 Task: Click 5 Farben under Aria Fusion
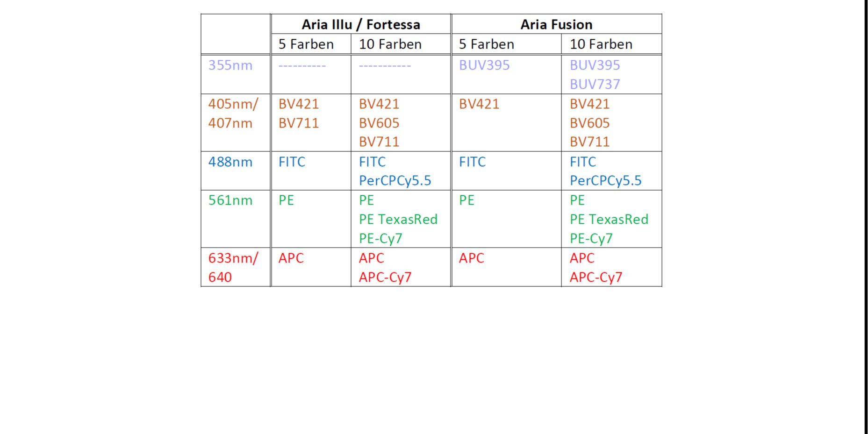[x=486, y=44]
